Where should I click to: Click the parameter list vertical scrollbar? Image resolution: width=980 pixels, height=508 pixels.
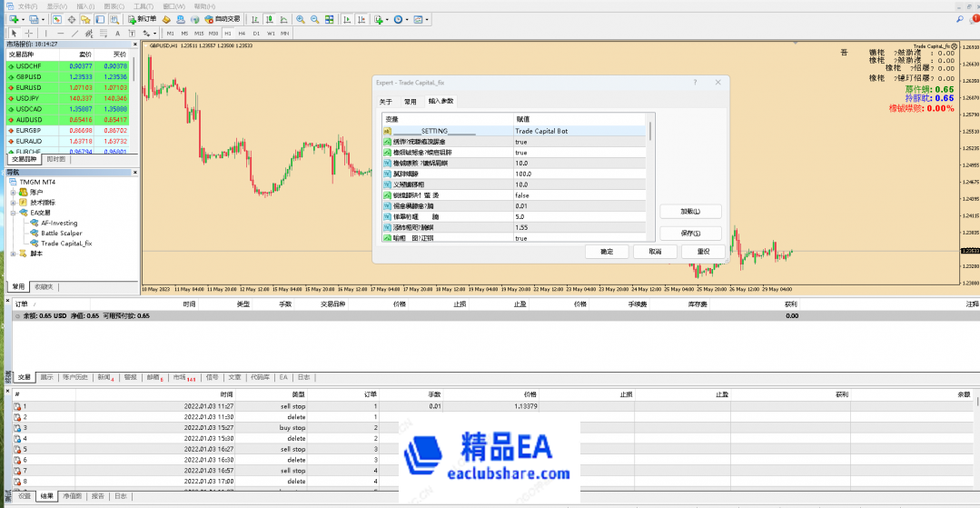point(648,182)
